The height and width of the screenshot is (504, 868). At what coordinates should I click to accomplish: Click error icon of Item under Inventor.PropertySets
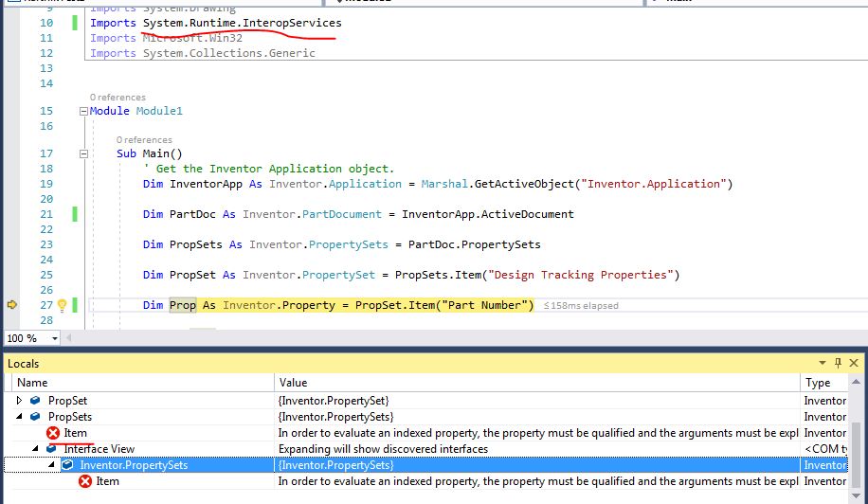point(84,481)
